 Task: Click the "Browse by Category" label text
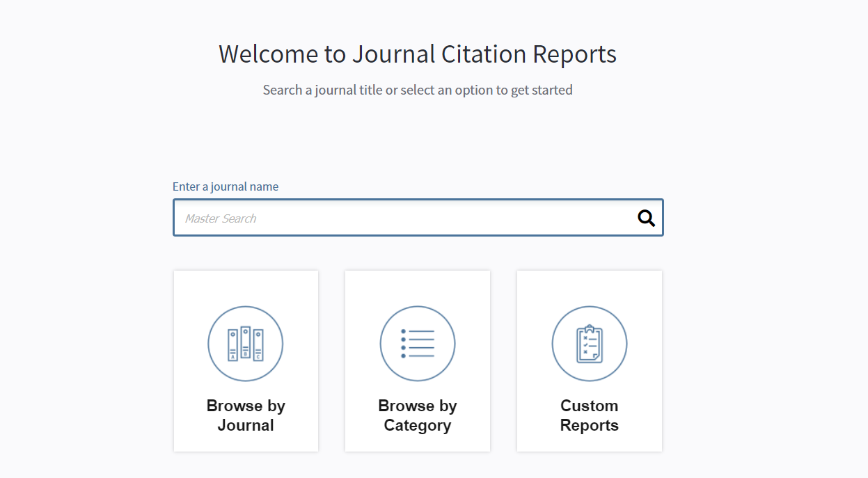(417, 415)
